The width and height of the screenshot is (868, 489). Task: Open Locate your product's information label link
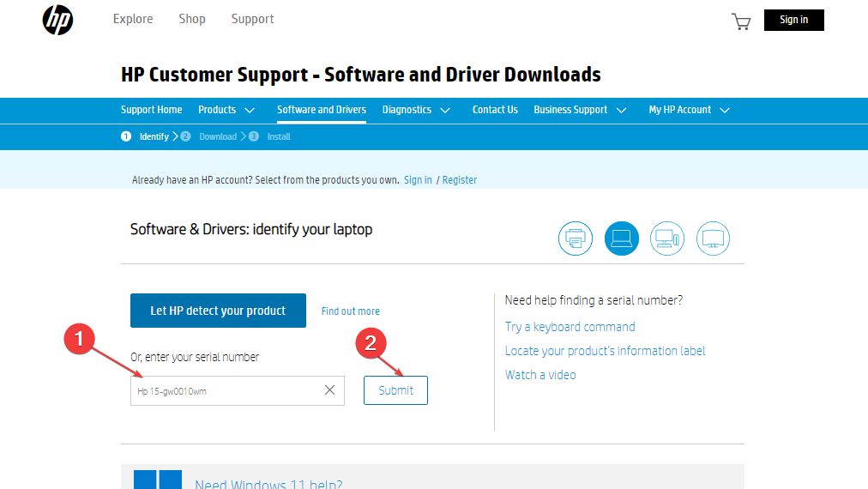[605, 351]
